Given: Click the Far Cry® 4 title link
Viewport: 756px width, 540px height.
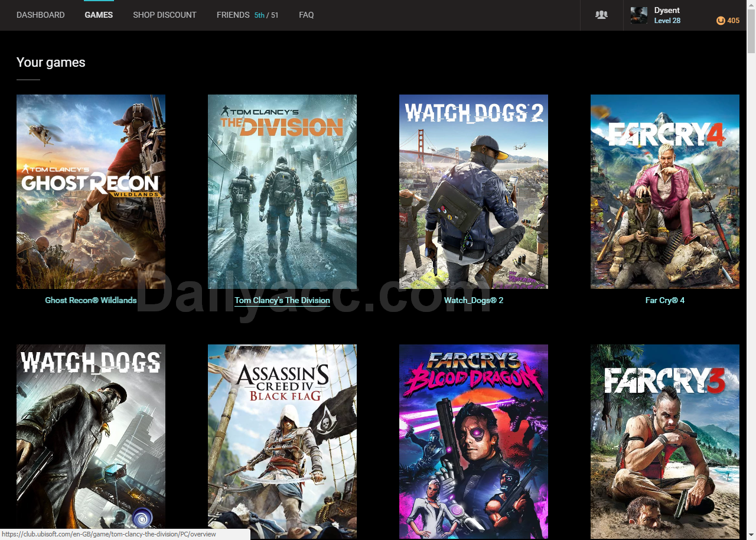Looking at the screenshot, I should 665,300.
